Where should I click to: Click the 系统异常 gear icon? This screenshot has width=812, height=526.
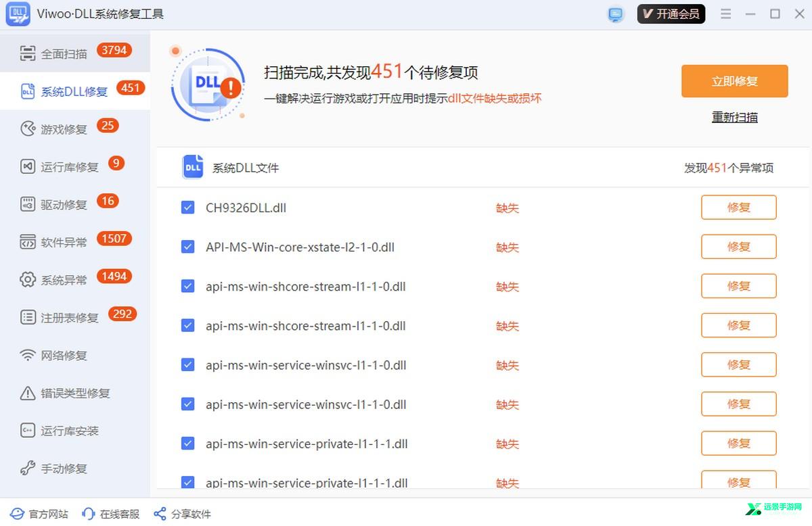tap(28, 280)
